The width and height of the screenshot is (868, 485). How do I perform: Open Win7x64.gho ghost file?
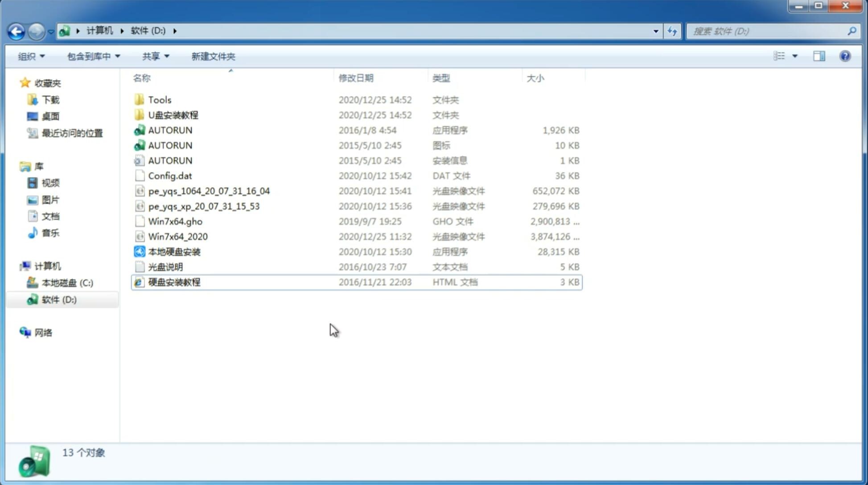click(x=175, y=221)
